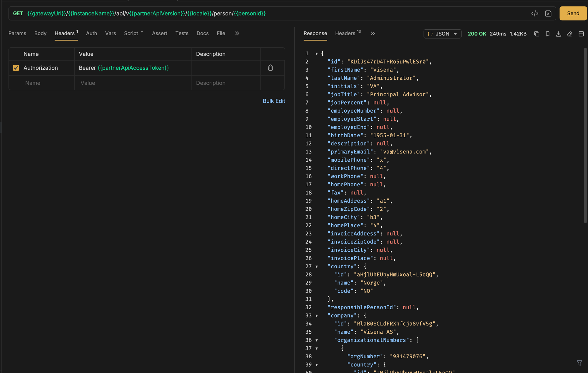Collapse nested country object on line 39
The height and width of the screenshot is (373, 588).
[317, 365]
